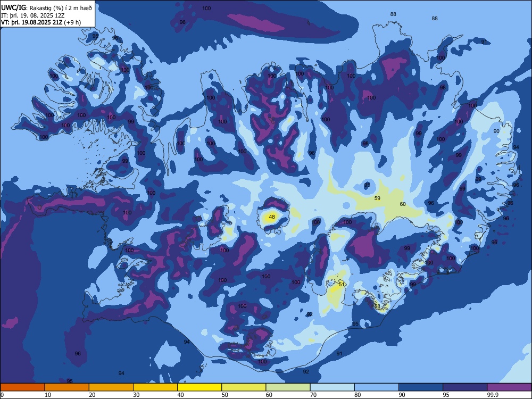532x399 pixels.
Task: Select the golden 30–40 legend swatch
Action: 155,387
